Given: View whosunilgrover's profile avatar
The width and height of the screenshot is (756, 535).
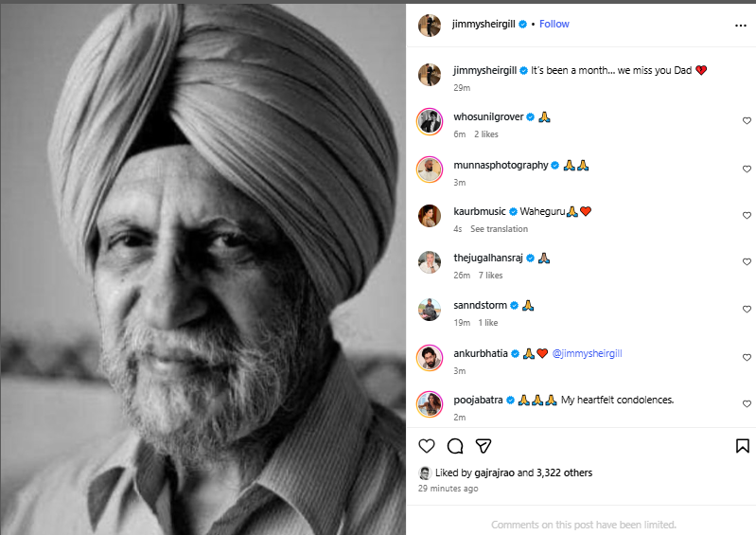Looking at the screenshot, I should (430, 121).
